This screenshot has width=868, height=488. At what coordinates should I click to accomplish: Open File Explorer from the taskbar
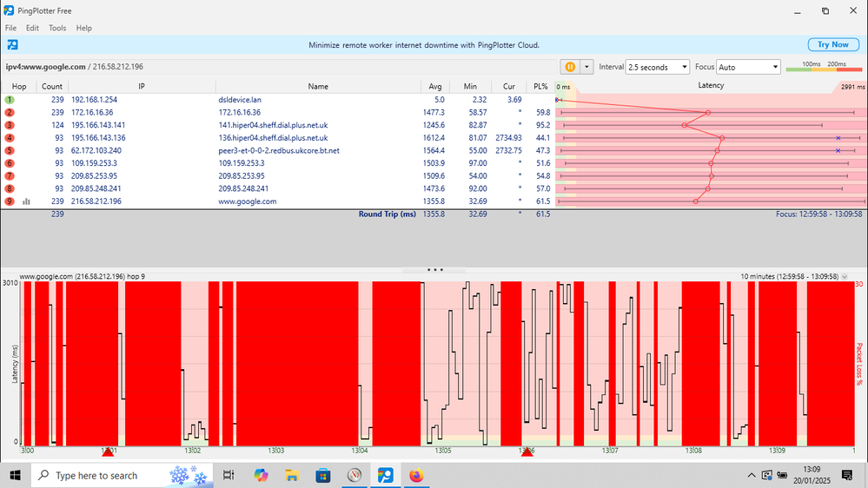292,475
